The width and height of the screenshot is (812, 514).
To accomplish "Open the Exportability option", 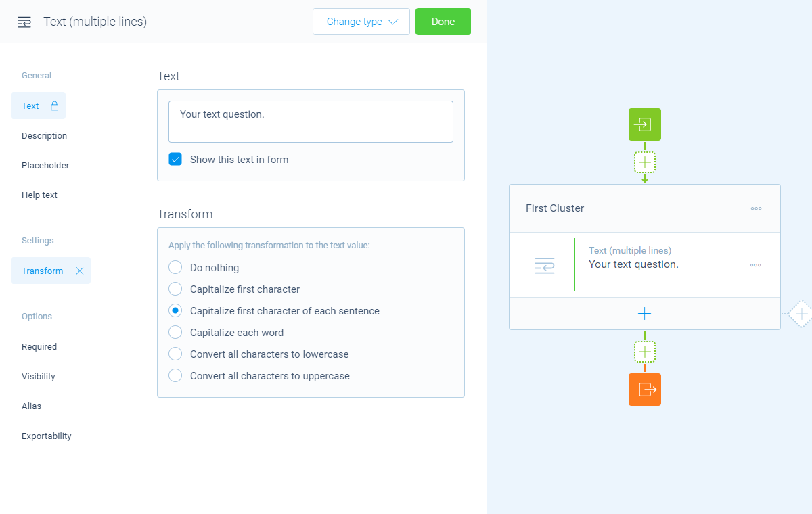I will coord(47,436).
